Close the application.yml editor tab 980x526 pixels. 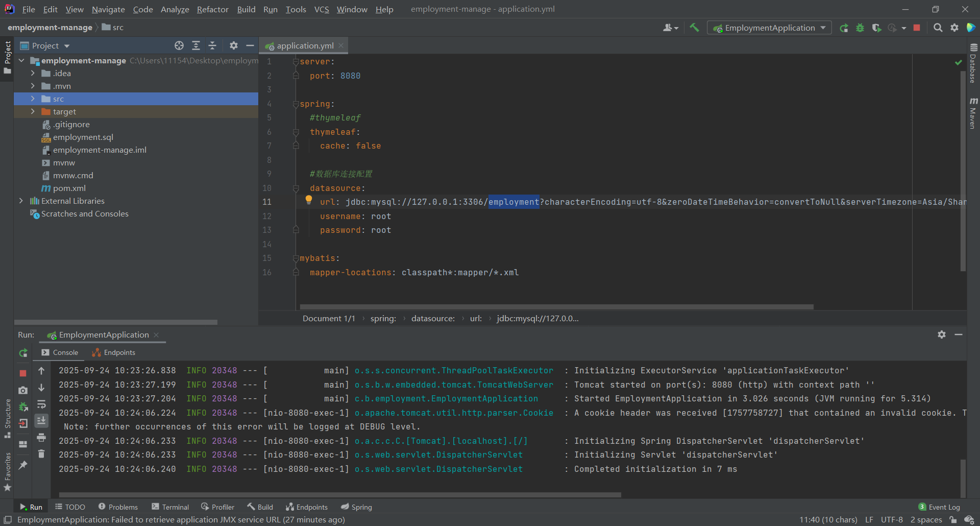pos(341,45)
